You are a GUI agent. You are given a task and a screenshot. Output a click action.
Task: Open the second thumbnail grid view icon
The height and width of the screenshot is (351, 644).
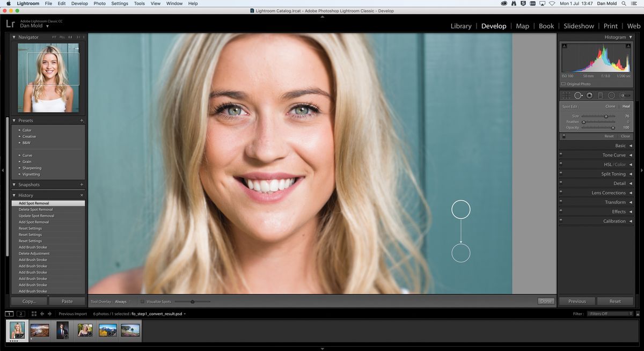pyautogui.click(x=21, y=313)
